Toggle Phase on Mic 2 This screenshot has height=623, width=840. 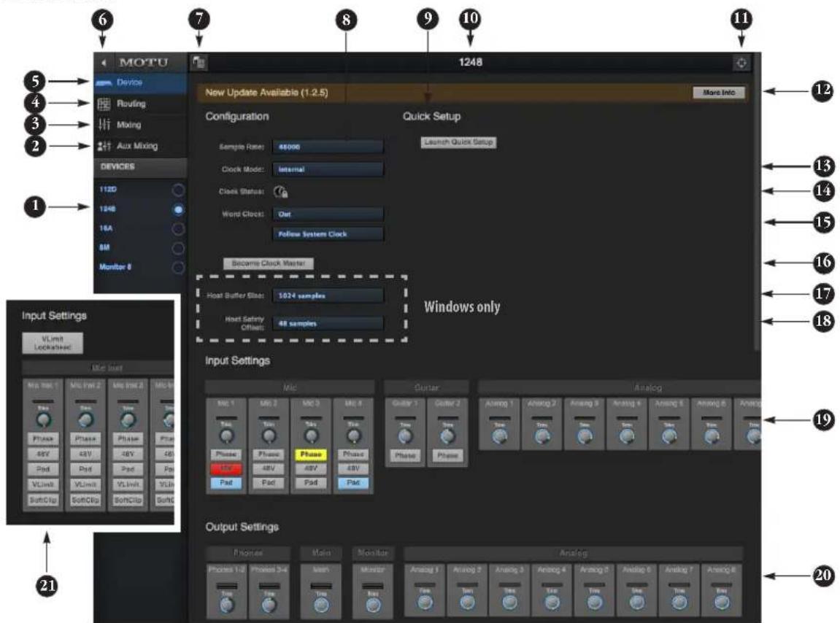click(x=269, y=454)
